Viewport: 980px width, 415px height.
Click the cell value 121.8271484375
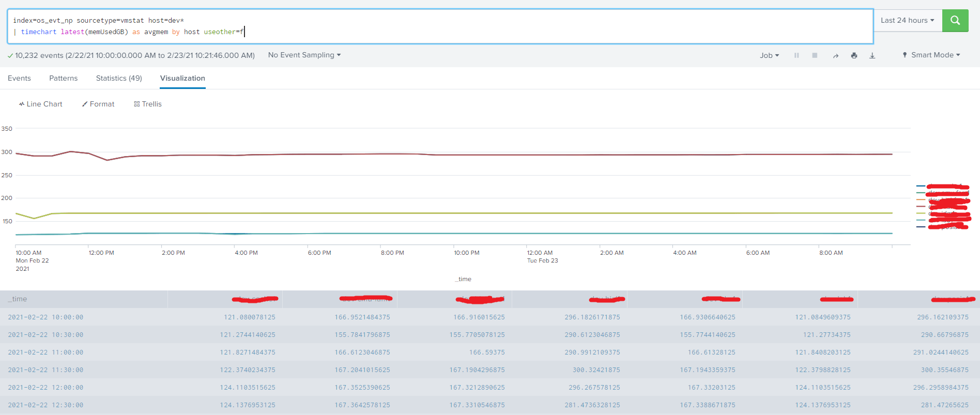(248, 352)
